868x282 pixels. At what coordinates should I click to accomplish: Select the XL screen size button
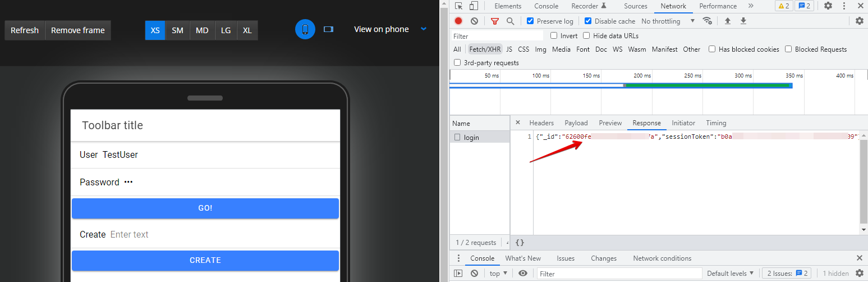(x=247, y=30)
